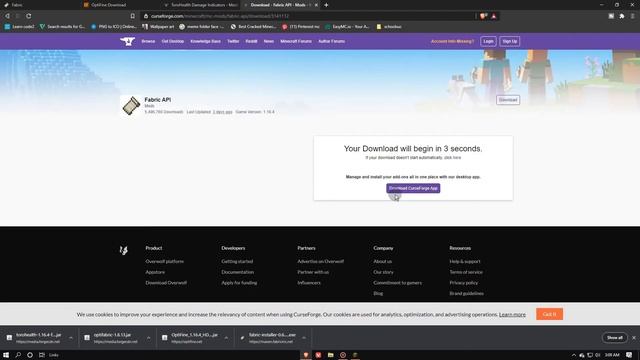
Task: Open About us footer link
Action: [x=382, y=261]
